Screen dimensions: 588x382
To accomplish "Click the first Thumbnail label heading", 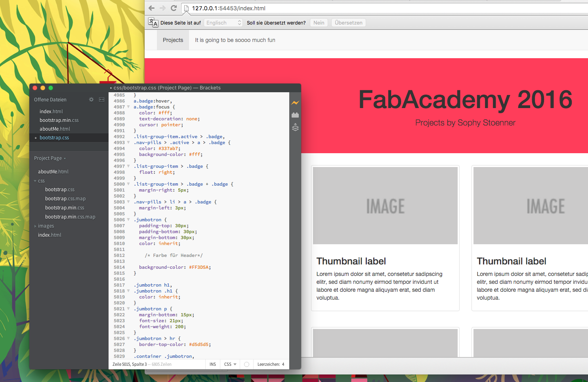I will (x=351, y=261).
